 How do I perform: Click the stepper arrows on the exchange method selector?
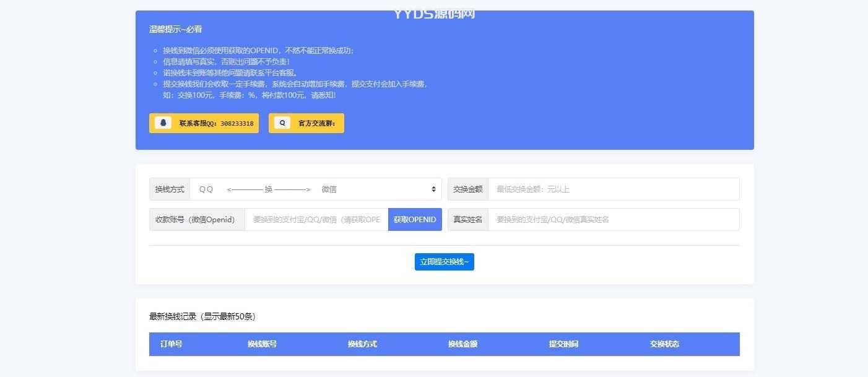432,189
